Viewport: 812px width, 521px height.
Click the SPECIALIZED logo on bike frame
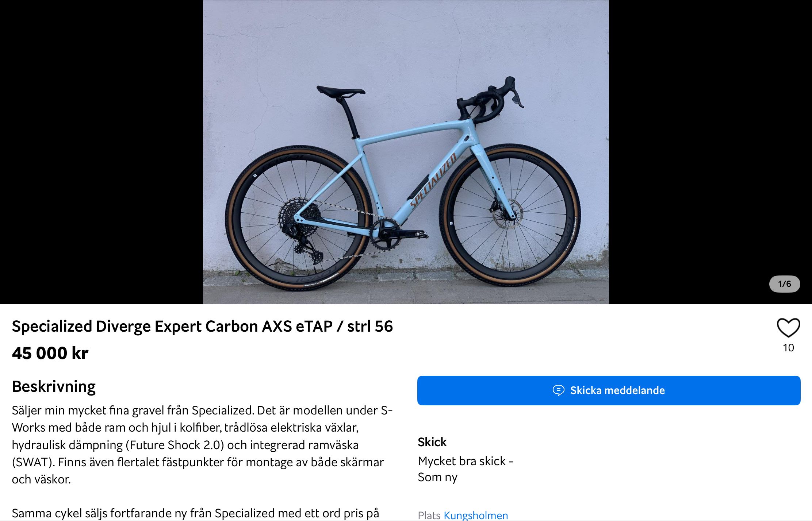pyautogui.click(x=433, y=180)
